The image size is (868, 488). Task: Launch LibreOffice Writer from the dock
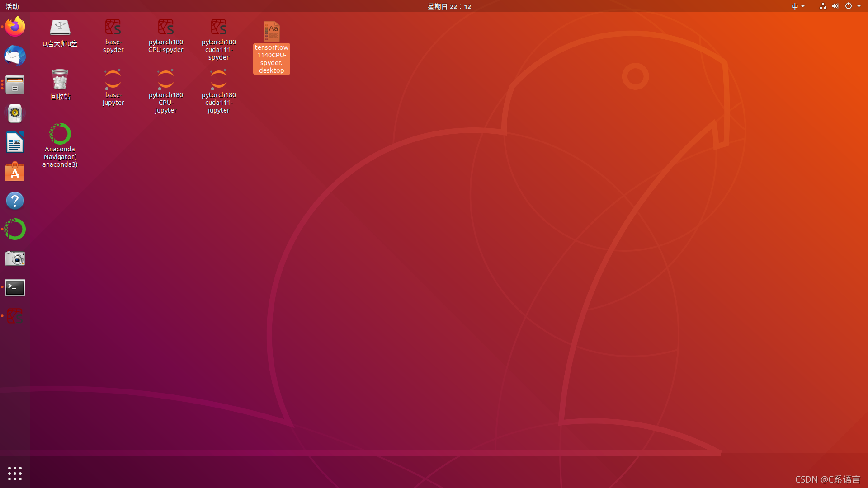click(x=15, y=143)
